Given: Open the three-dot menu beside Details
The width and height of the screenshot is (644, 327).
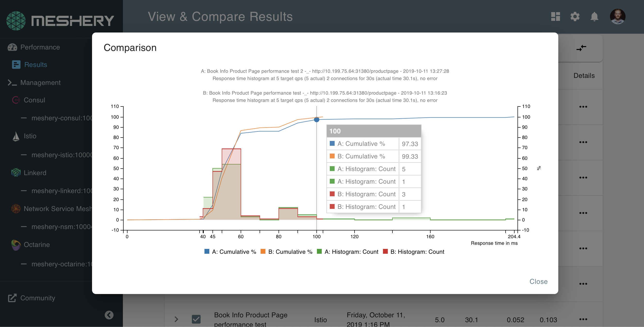Looking at the screenshot, I should coord(584,106).
